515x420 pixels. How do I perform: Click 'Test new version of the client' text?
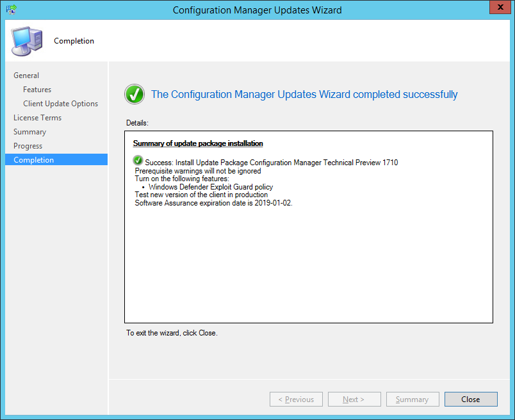pos(201,195)
